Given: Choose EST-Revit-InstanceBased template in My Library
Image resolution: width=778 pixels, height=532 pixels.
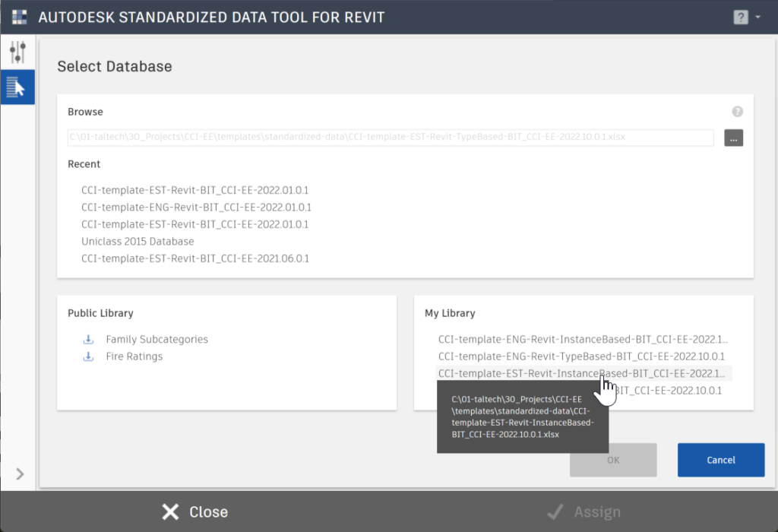Looking at the screenshot, I should [x=583, y=373].
